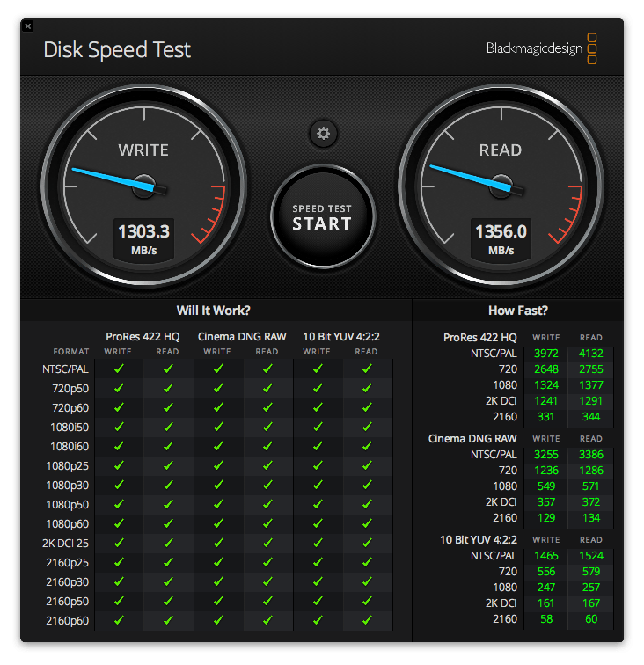Click the 1080p25 format row label
The height and width of the screenshot is (665, 644).
click(x=68, y=466)
